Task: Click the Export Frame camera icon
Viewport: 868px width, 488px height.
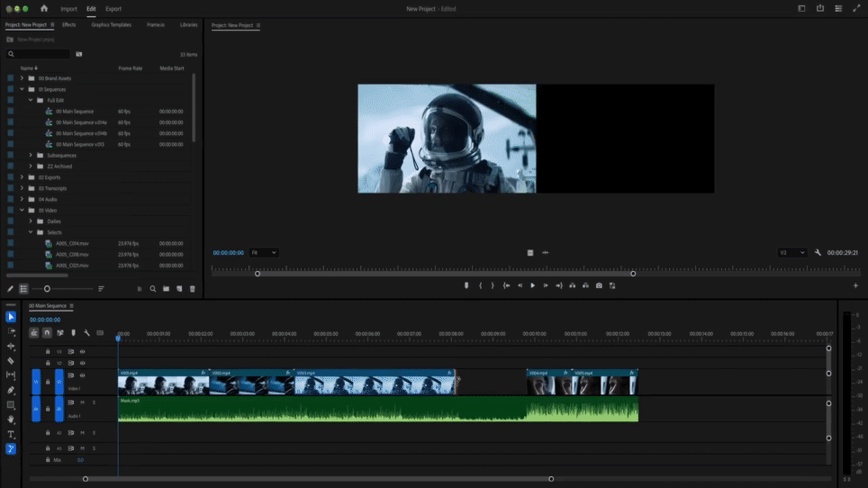Action: tap(599, 285)
